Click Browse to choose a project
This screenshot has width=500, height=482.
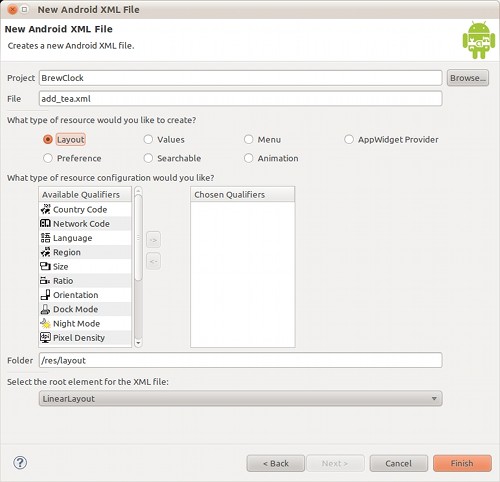[468, 78]
